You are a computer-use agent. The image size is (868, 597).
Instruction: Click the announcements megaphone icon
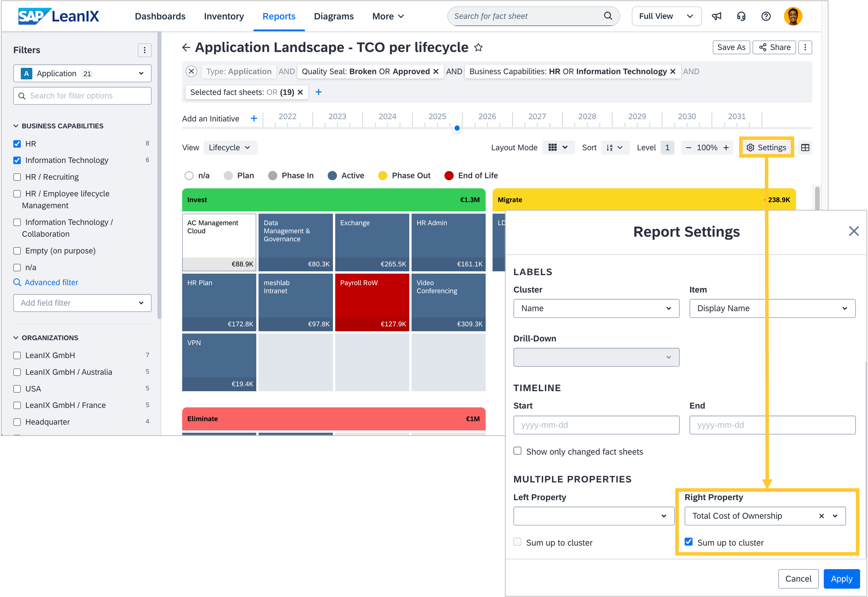coord(716,16)
